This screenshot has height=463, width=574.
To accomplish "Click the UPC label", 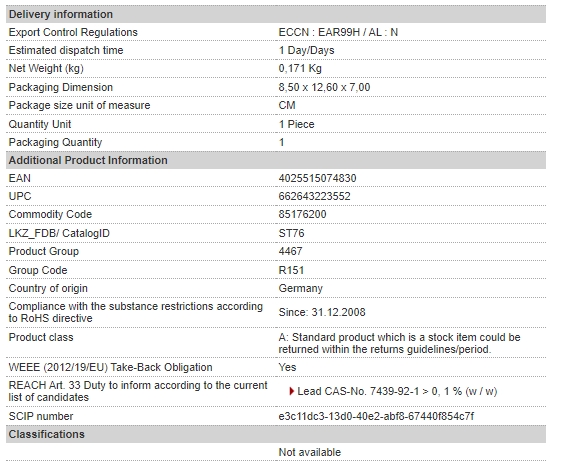I will [20, 196].
